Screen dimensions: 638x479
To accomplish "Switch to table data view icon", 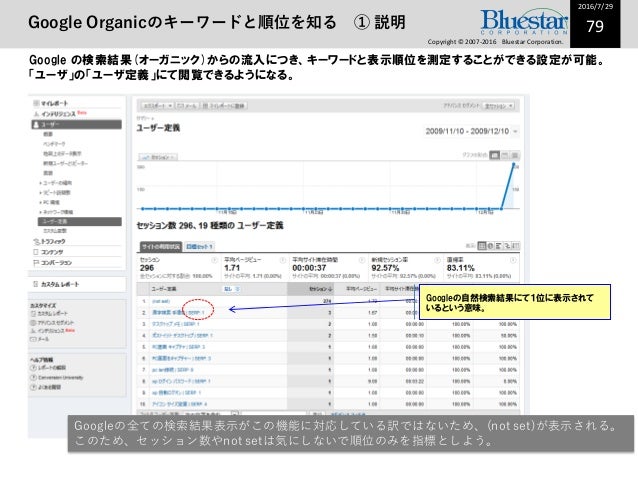I will coord(482,245).
